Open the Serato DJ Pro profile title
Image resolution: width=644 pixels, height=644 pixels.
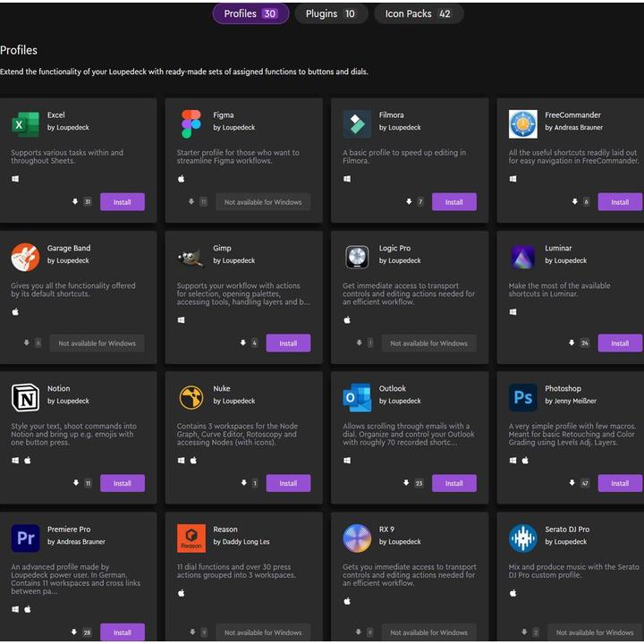[x=567, y=530]
